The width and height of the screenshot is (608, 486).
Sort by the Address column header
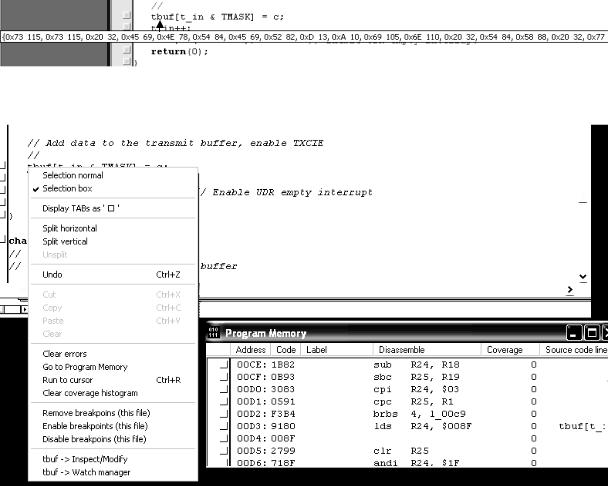pyautogui.click(x=250, y=350)
